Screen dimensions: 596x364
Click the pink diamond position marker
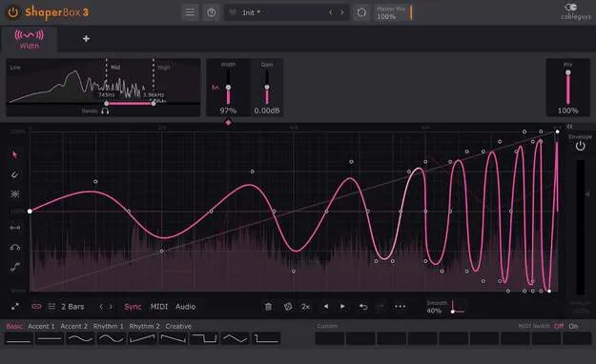point(228,122)
